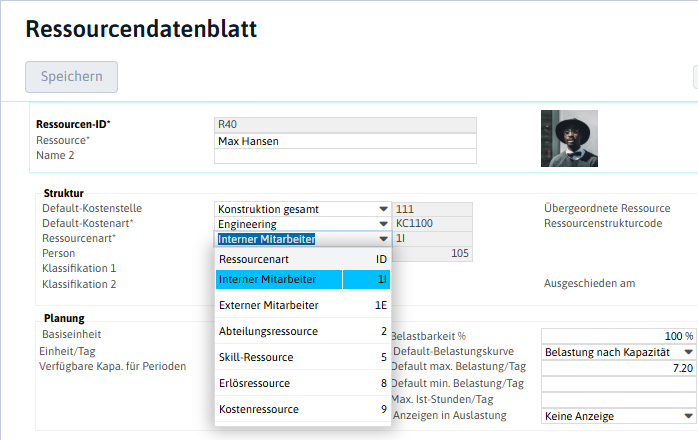The width and height of the screenshot is (698, 440).
Task: Click the resource profile photo
Action: click(569, 139)
